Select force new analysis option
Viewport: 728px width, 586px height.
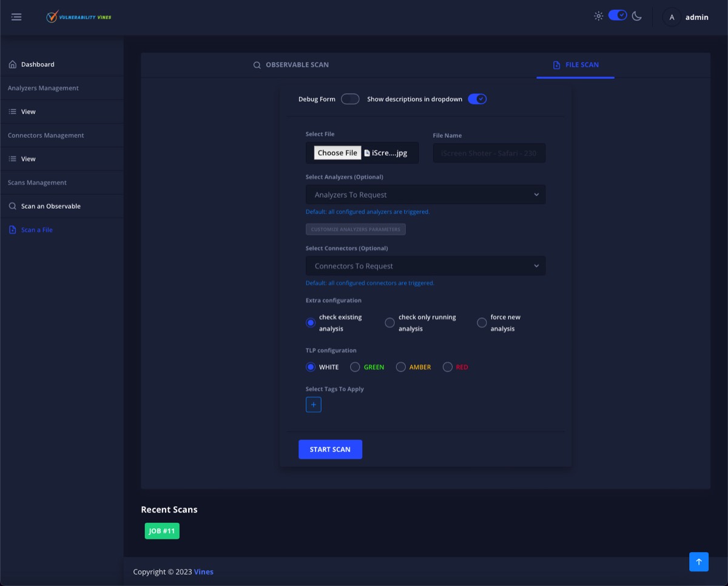[482, 323]
